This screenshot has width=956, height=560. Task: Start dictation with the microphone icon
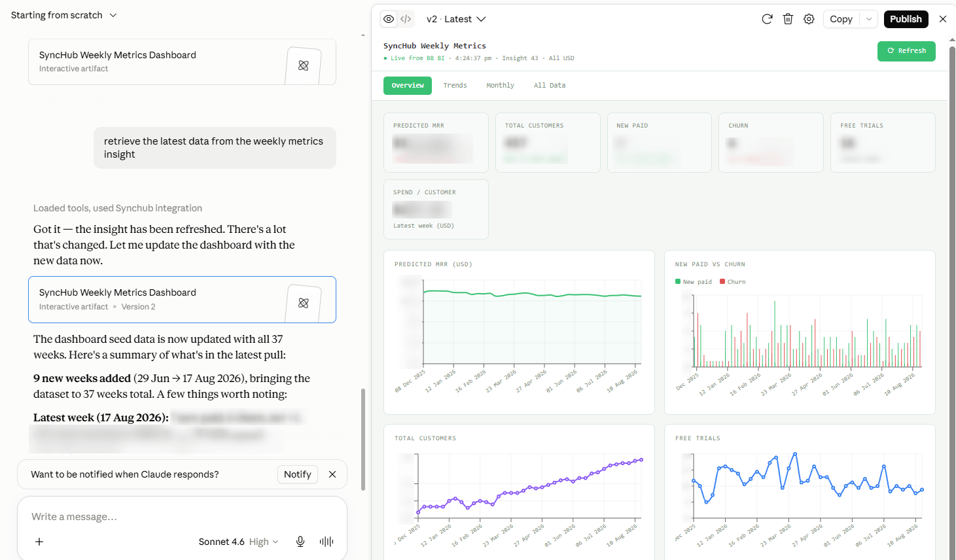[300, 542]
